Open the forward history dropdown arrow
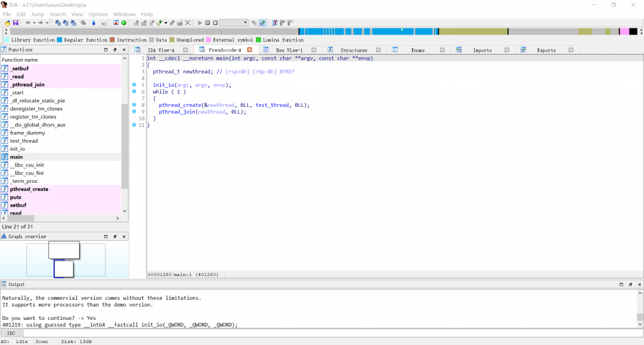This screenshot has height=345, width=644. click(47, 23)
